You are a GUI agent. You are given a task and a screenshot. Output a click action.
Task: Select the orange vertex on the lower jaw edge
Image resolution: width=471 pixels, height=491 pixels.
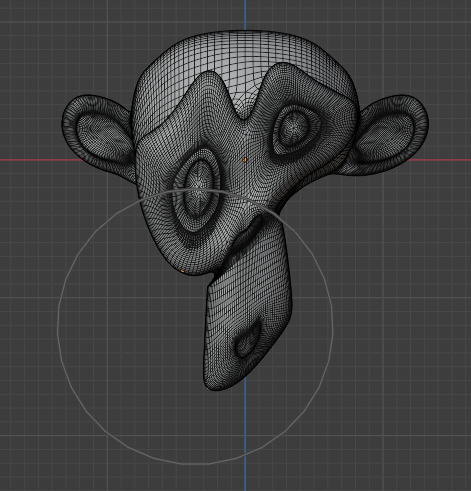[x=183, y=272]
